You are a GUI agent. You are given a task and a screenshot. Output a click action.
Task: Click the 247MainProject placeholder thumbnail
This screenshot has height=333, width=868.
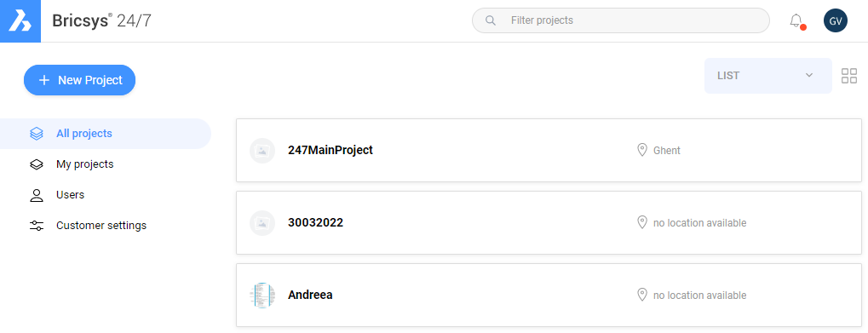(x=262, y=151)
